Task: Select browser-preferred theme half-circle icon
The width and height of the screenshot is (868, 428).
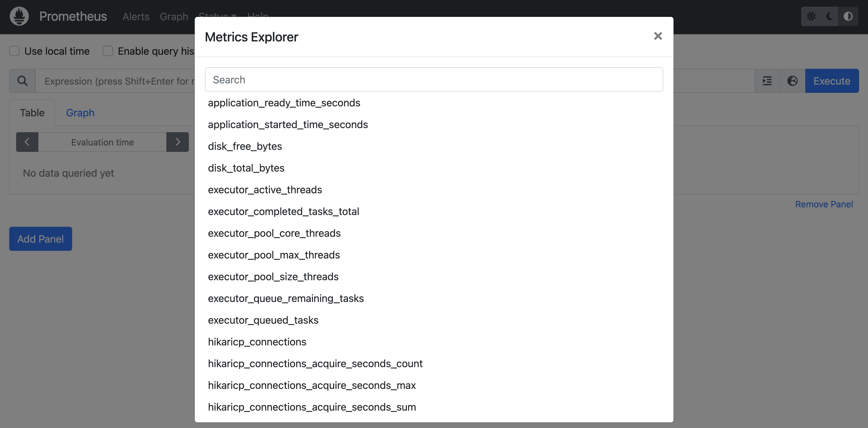Action: [848, 16]
